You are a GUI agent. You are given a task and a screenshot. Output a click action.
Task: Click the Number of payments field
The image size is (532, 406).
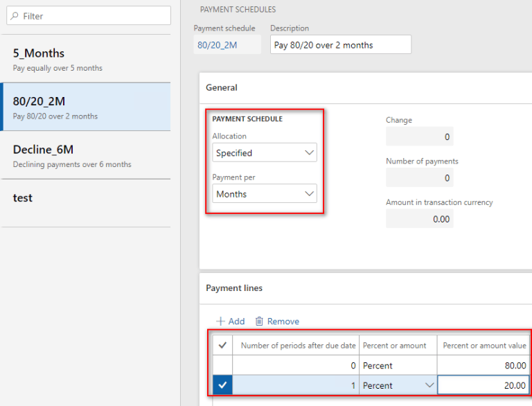click(419, 177)
